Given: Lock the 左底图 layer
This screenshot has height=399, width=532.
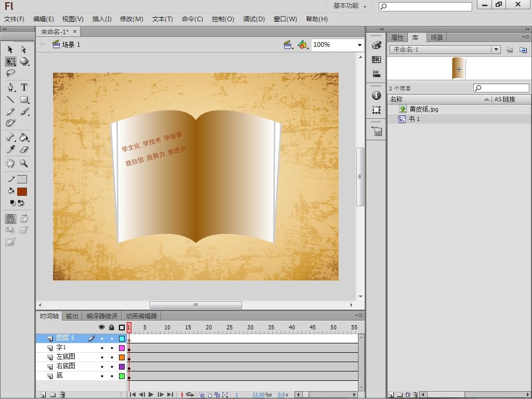Looking at the screenshot, I should pos(111,357).
